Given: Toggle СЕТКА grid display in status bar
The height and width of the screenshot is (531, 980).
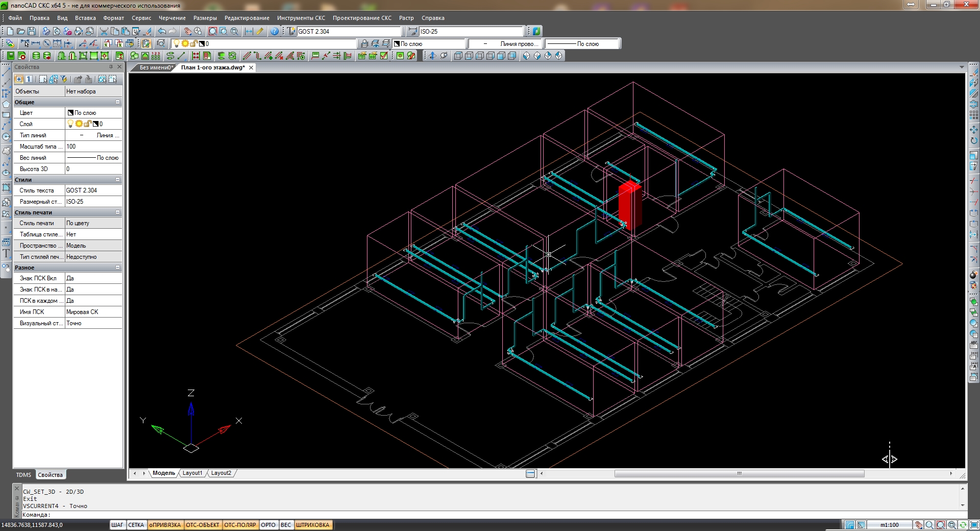Looking at the screenshot, I should point(136,525).
